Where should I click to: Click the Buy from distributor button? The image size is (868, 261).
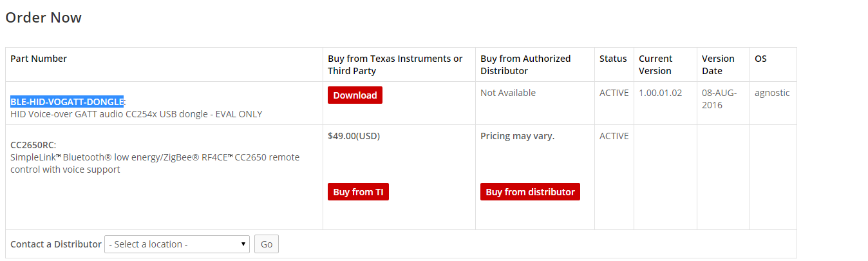(x=530, y=191)
